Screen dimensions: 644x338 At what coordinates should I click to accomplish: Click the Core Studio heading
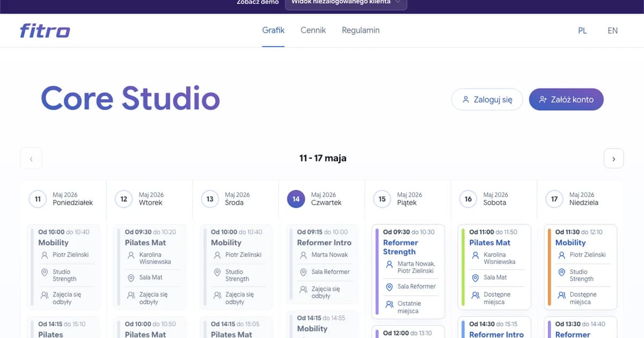[130, 99]
